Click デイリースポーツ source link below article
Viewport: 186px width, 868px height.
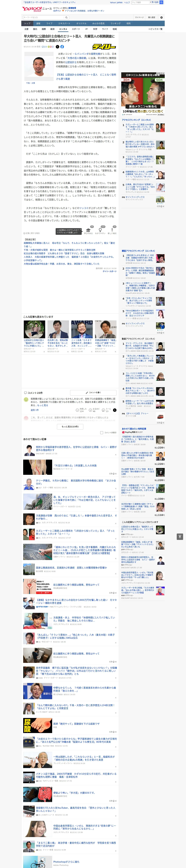109,271
